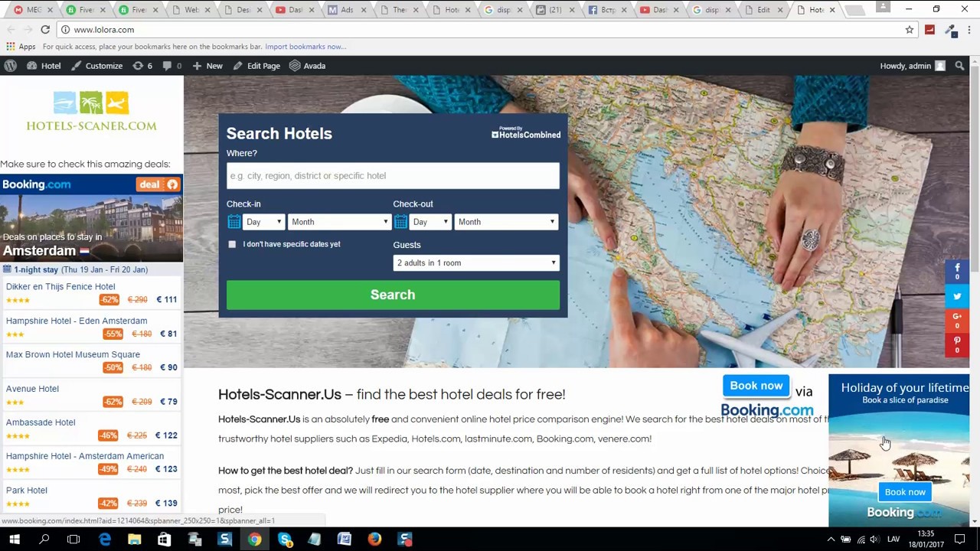This screenshot has height=551, width=980.
Task: Open the Park Hotel listing
Action: (x=27, y=491)
